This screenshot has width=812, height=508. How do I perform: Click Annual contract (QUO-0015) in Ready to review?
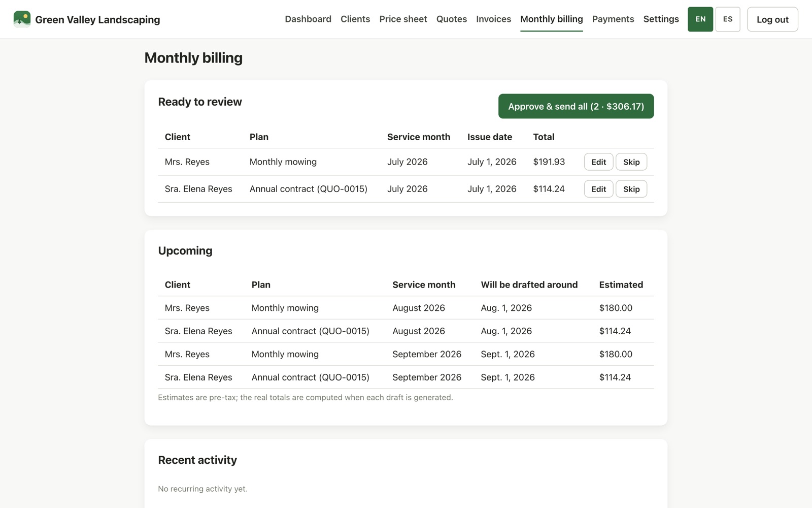point(309,189)
